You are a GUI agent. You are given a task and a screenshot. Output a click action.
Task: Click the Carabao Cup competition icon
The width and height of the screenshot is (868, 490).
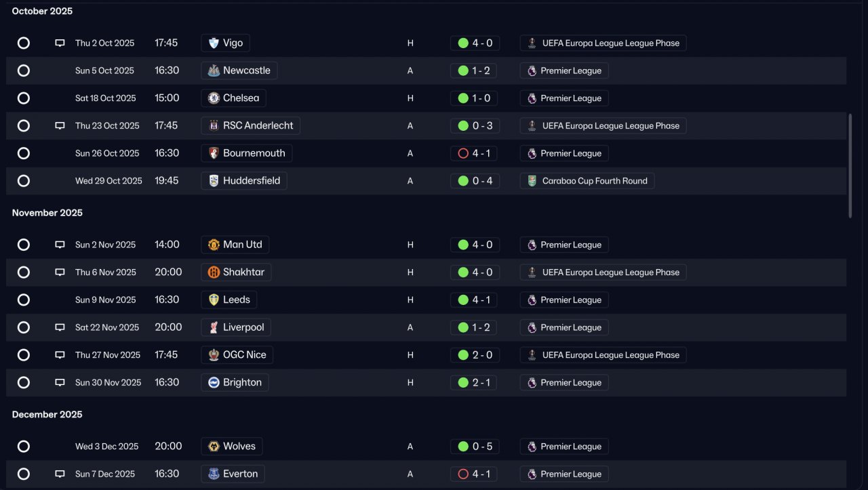pyautogui.click(x=532, y=181)
